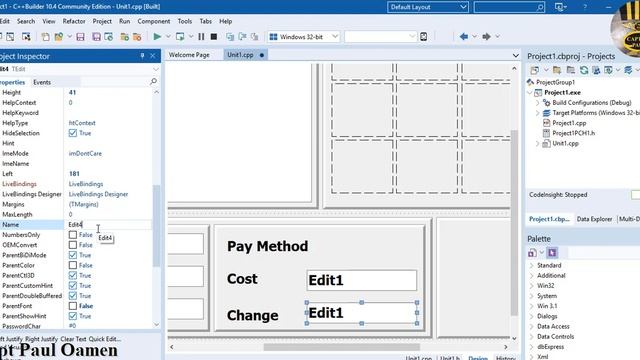The width and height of the screenshot is (640, 360).
Task: Open the Project menu
Action: (x=102, y=21)
